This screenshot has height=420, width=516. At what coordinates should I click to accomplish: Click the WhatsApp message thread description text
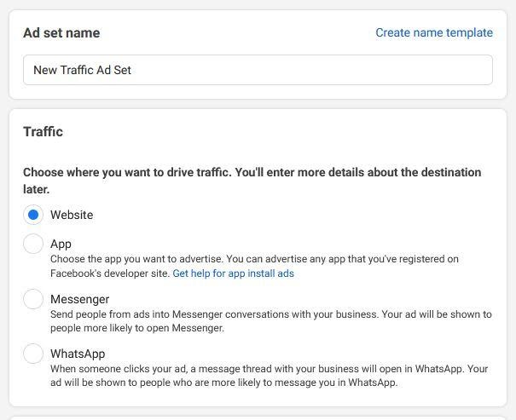[x=269, y=376]
